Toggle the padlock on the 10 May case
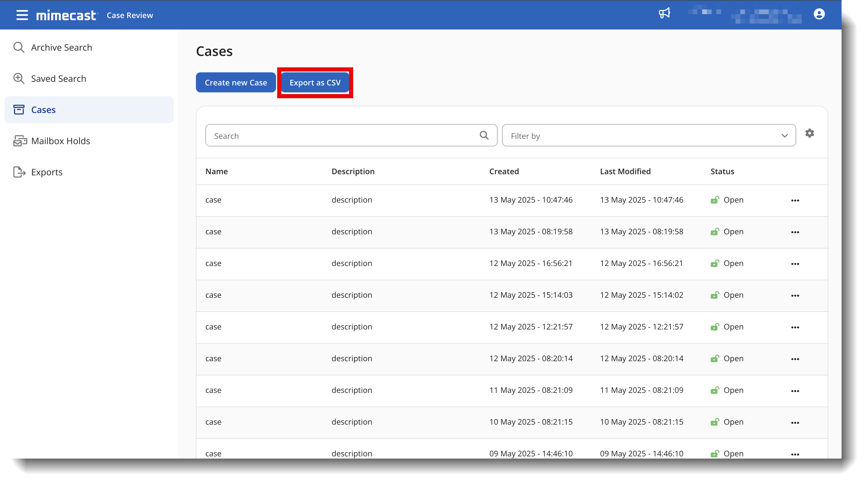Viewport: 868px width, 485px height. tap(715, 422)
